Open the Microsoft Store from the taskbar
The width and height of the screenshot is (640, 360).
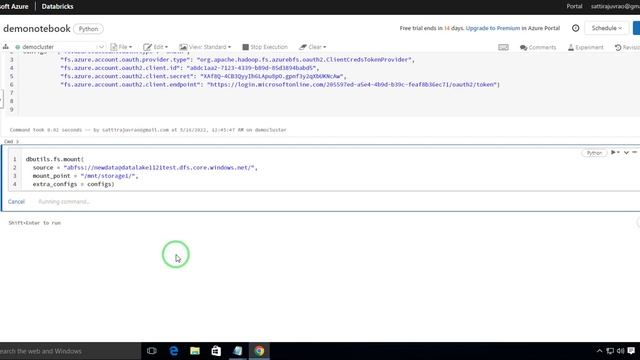(216, 351)
